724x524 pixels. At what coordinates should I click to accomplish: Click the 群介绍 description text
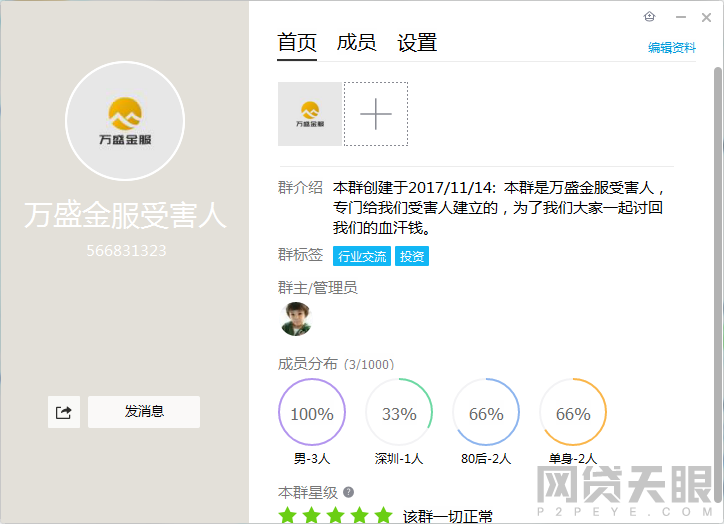(498, 208)
